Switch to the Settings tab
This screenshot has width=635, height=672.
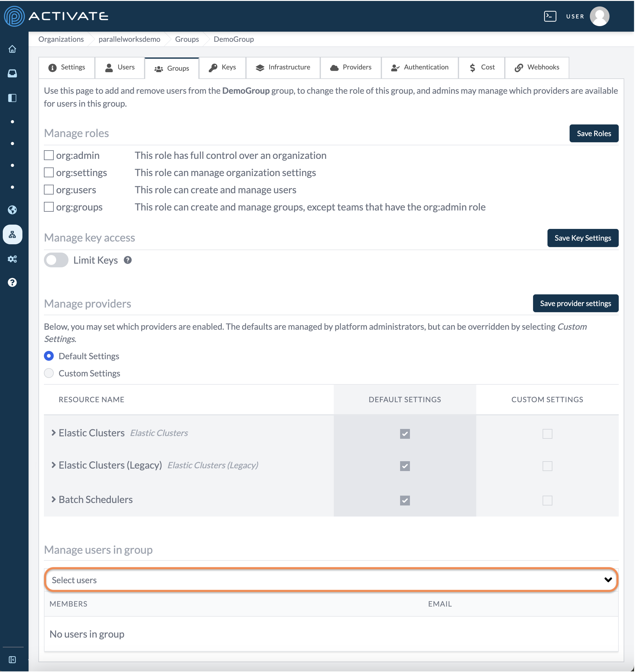coord(67,68)
